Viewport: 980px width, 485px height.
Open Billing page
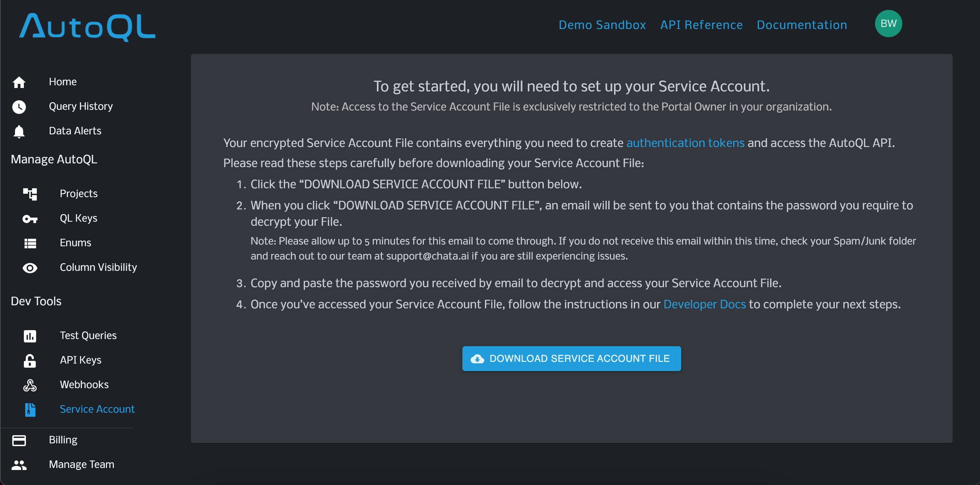click(x=63, y=440)
